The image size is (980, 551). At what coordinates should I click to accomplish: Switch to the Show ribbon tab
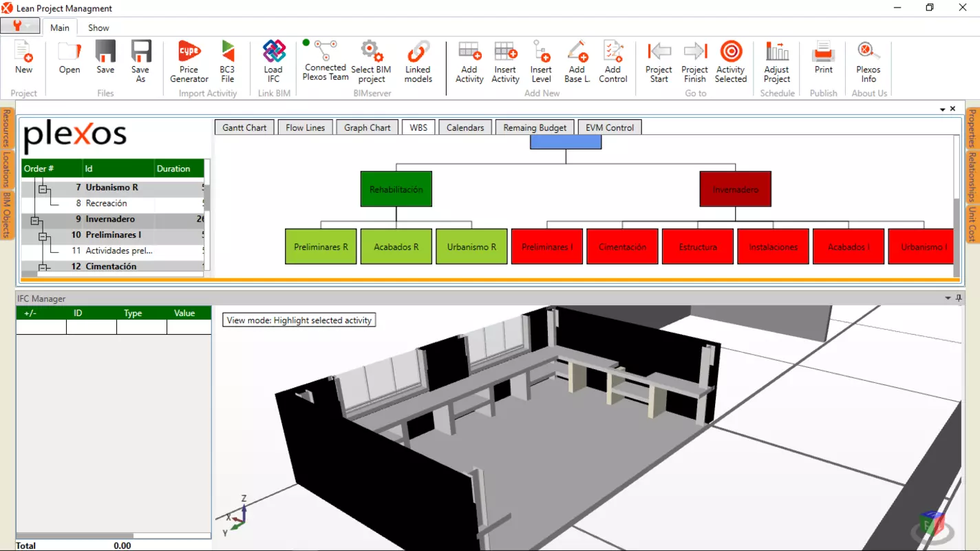pyautogui.click(x=98, y=28)
